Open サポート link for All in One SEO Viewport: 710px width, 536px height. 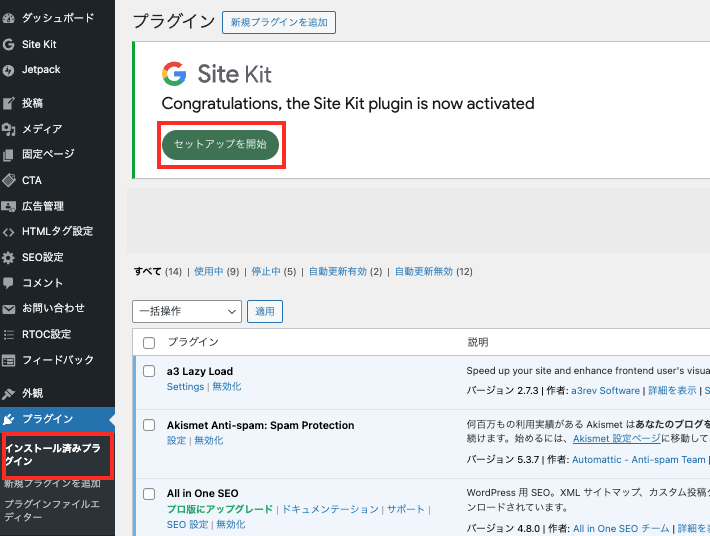tap(406, 509)
